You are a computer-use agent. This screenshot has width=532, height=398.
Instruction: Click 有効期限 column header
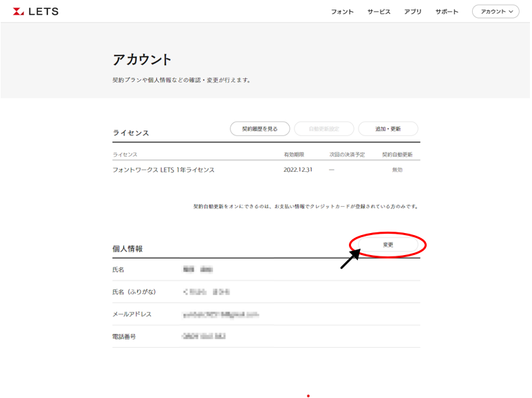[x=294, y=155]
